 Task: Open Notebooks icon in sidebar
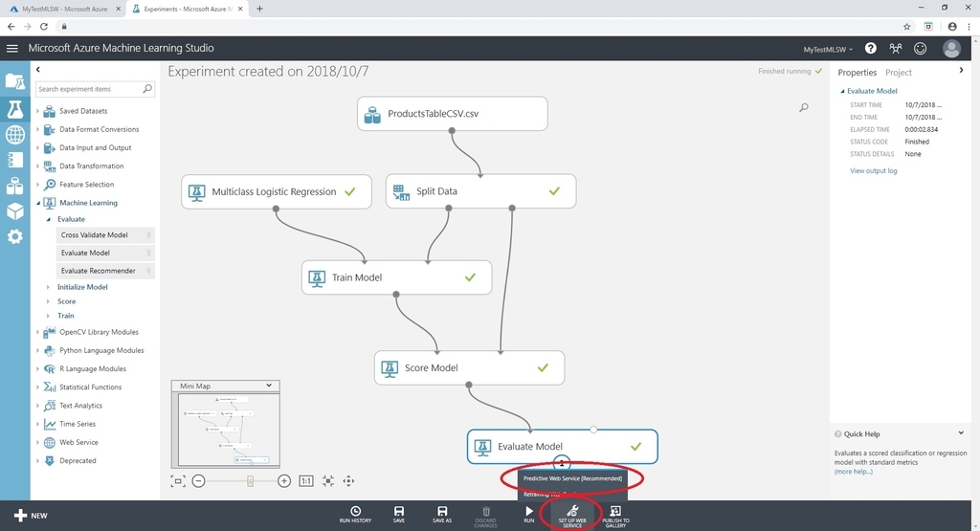(15, 160)
